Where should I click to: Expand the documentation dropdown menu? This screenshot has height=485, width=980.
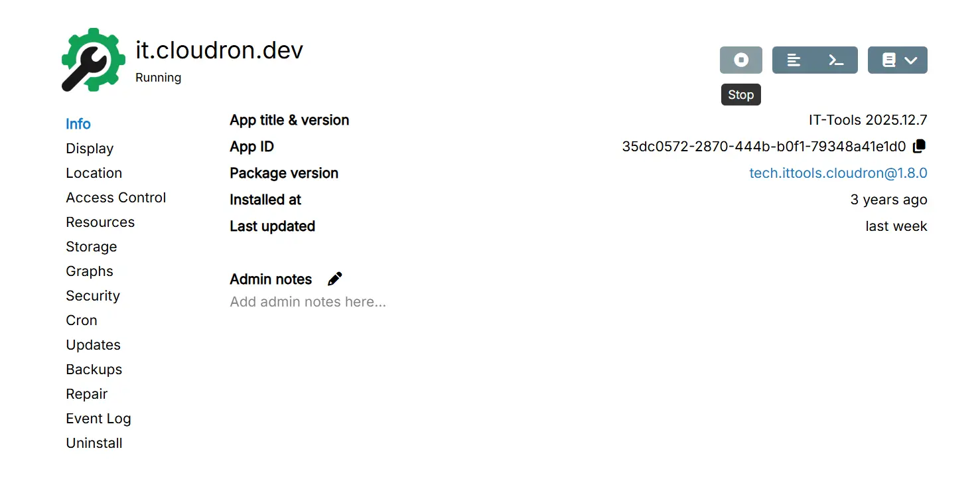tap(897, 60)
